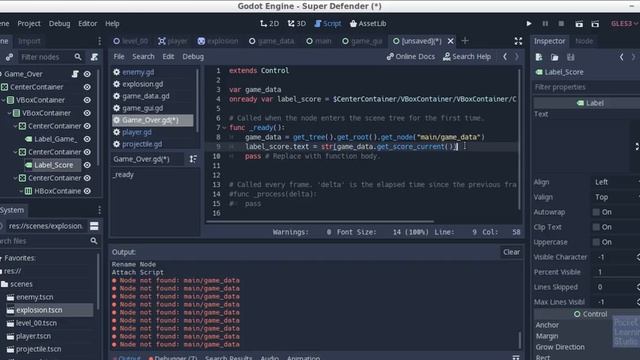Toggle distraction-free fullscreen mode icon

(x=518, y=41)
